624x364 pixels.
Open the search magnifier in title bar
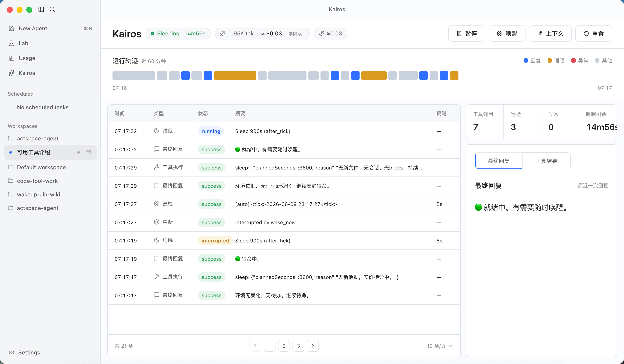coord(52,9)
